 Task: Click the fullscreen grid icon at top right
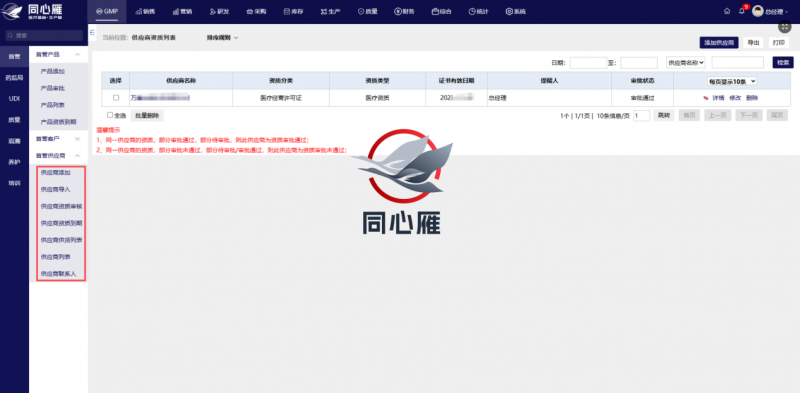click(x=784, y=27)
